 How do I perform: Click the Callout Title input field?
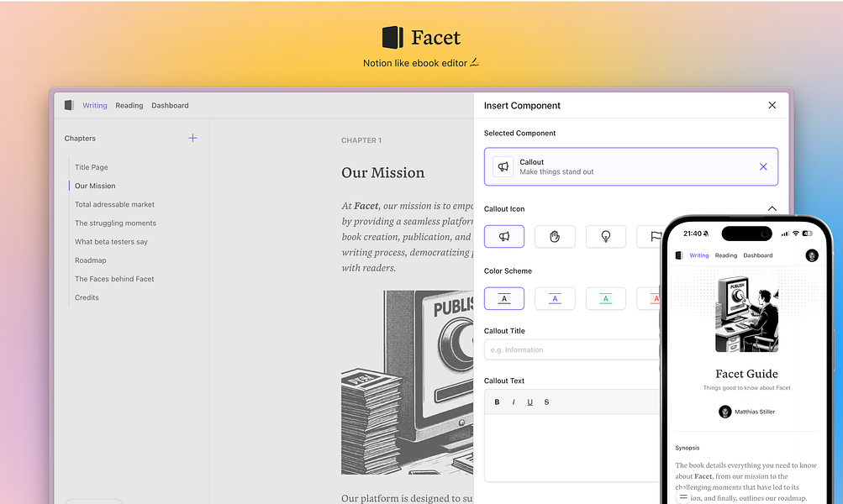pos(572,349)
